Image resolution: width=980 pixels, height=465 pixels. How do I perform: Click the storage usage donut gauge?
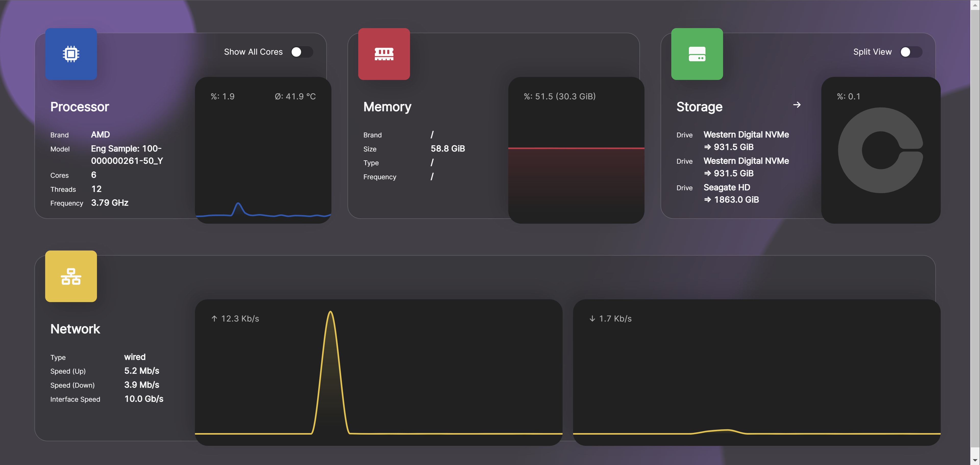click(881, 150)
